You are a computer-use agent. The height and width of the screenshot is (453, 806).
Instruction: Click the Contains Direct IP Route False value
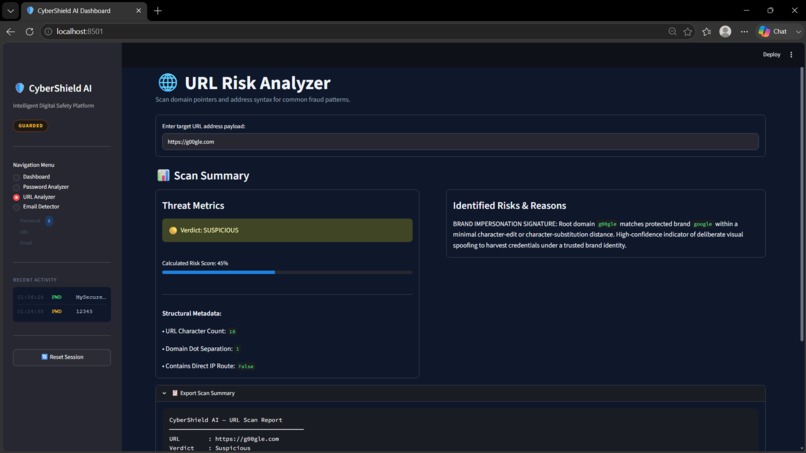pyautogui.click(x=246, y=367)
